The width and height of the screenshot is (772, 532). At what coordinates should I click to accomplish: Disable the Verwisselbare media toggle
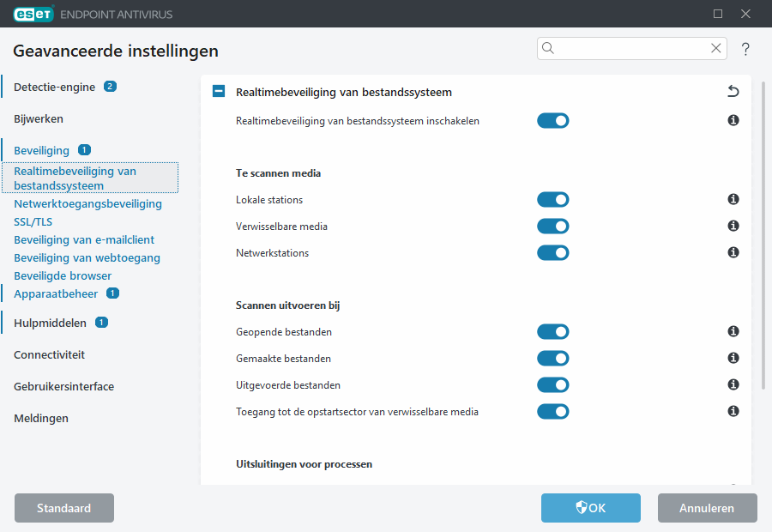[553, 226]
